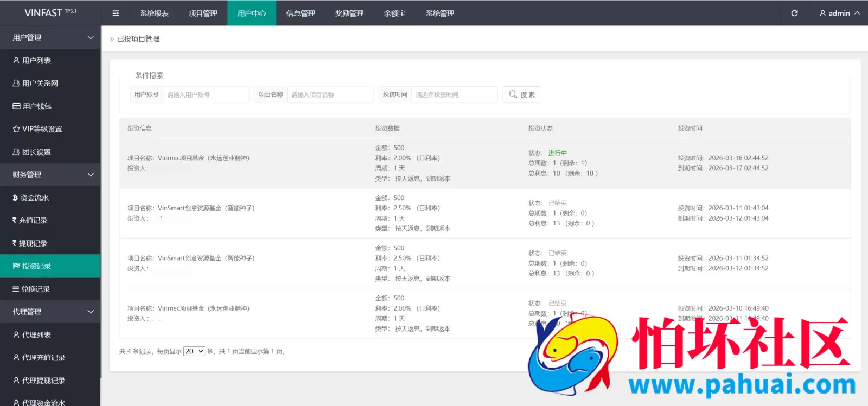Click the 提现记录 rupee icon
Image resolution: width=868 pixels, height=406 pixels.
(15, 243)
